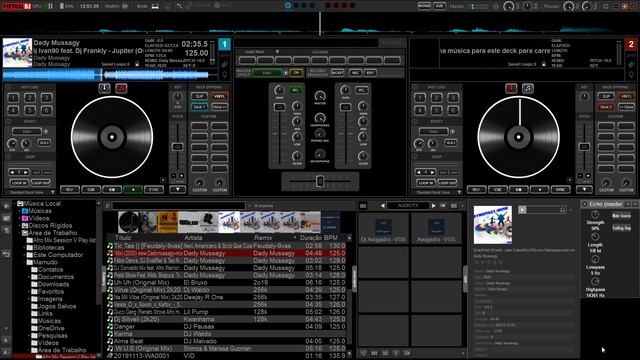Image resolution: width=640 pixels, height=360 pixels.
Task: Toggle the loop panel checkbox on the left deck
Action: [8, 157]
